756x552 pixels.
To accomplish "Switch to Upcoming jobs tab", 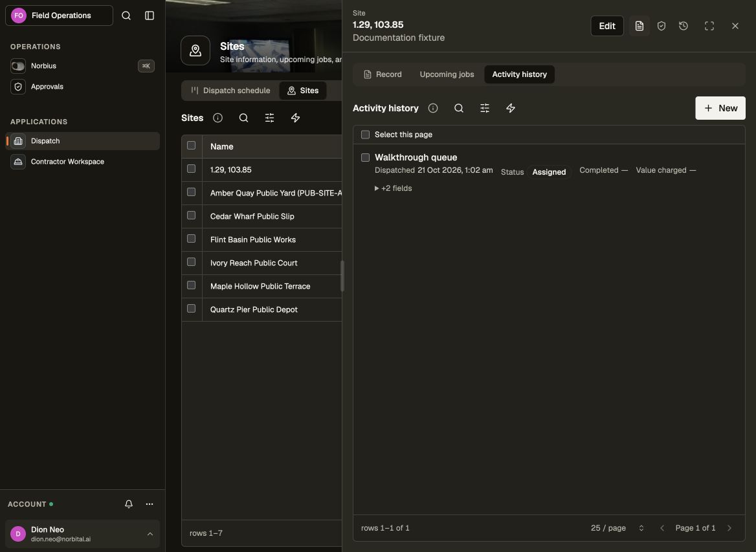I will 447,74.
